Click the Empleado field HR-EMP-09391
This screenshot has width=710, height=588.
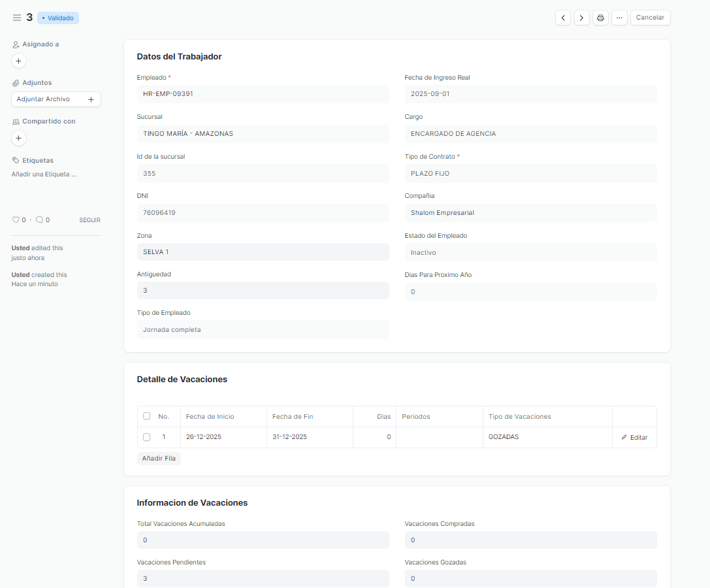pos(263,94)
